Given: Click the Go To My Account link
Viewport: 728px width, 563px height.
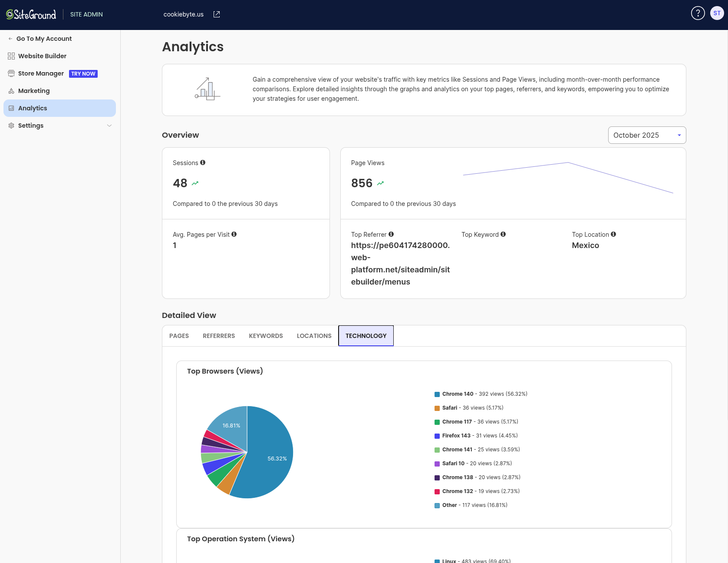Looking at the screenshot, I should pos(44,38).
